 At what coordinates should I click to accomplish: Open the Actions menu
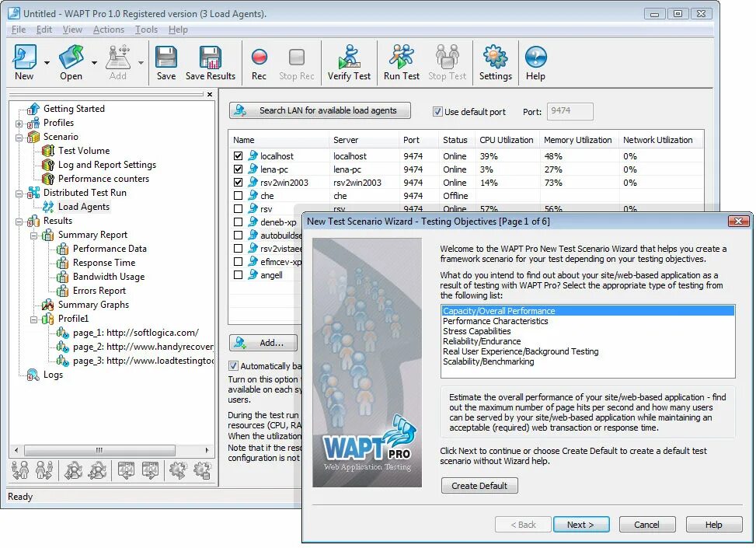click(109, 30)
